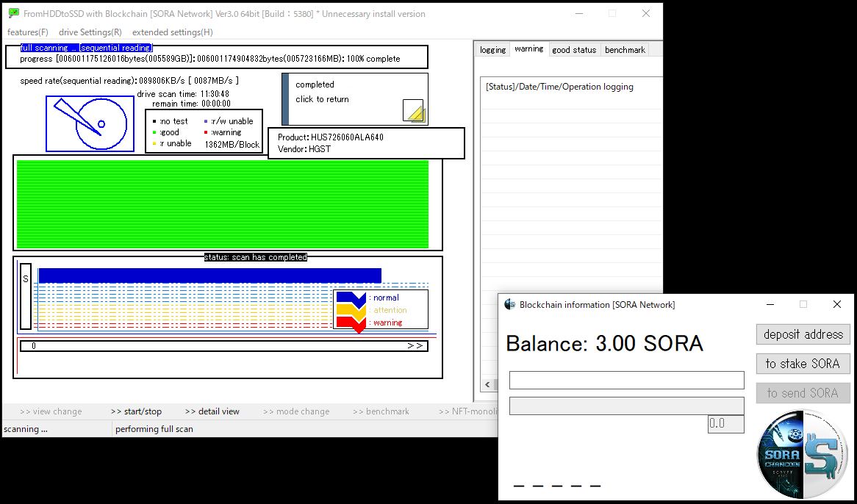Minimize the Blockchain information window
This screenshot has width=857, height=504.
[770, 304]
